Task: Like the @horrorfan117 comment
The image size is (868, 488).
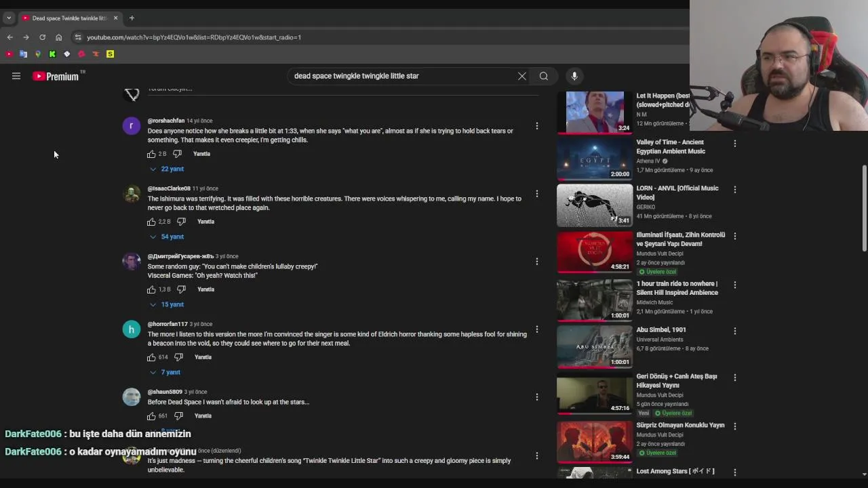Action: 151,357
